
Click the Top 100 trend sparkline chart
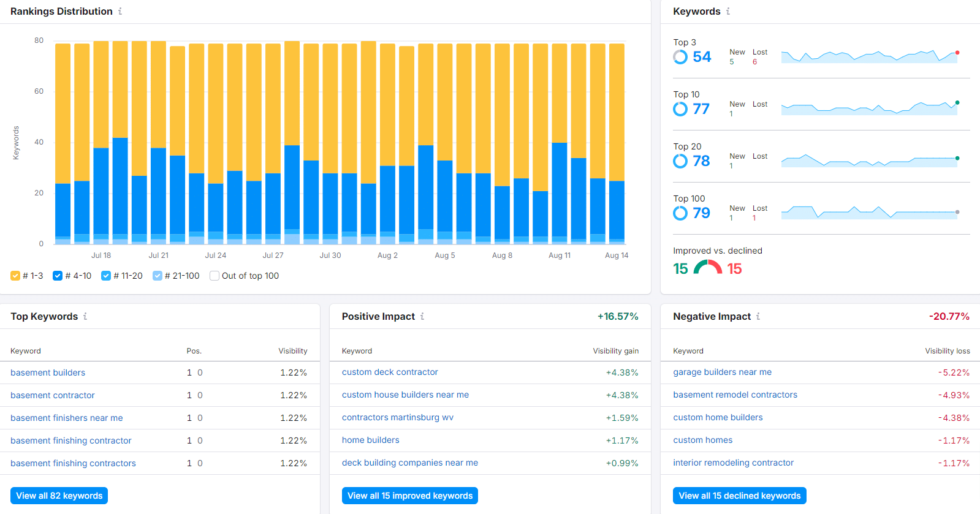click(870, 213)
